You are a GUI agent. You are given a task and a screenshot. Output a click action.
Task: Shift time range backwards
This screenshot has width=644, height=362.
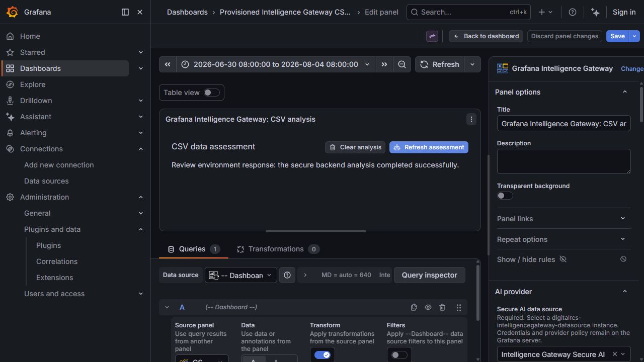(168, 64)
